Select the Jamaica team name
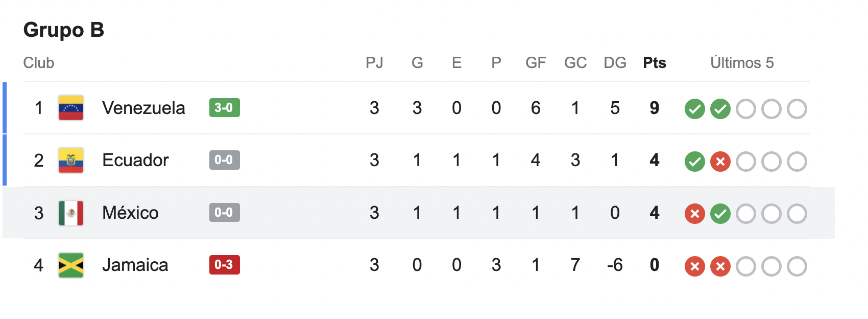Screen dimensions: 868x319 tap(135, 265)
